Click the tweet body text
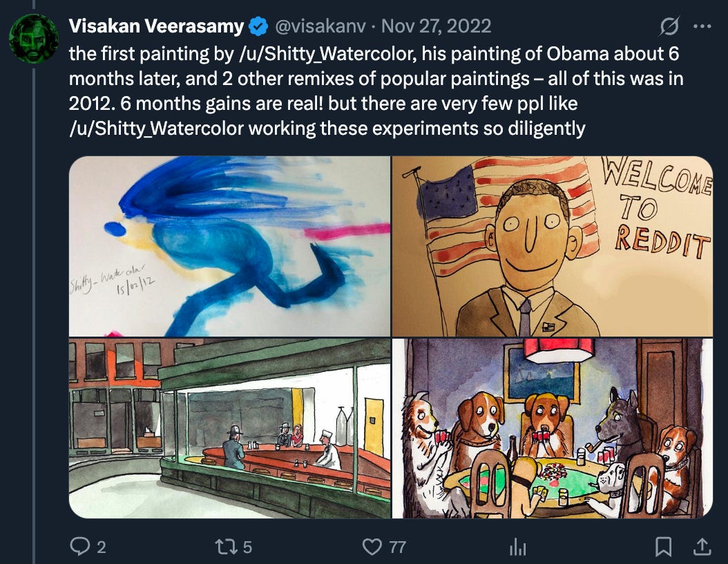This screenshot has width=728, height=564. point(376,91)
